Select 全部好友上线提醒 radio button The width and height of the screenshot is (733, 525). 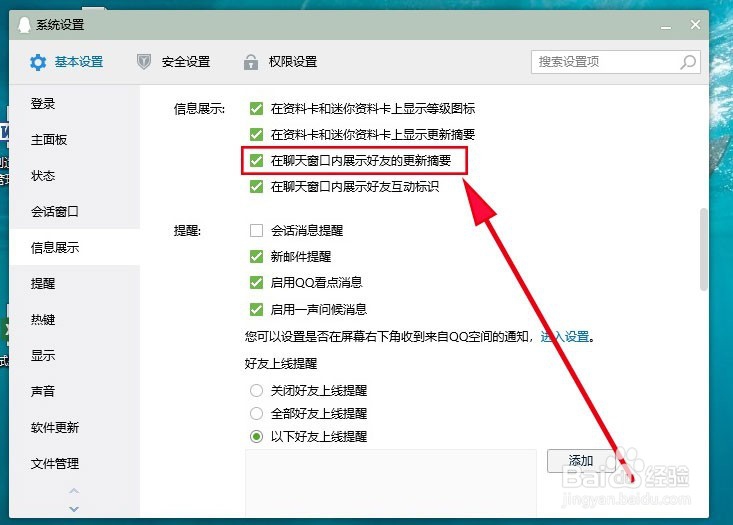[256, 413]
